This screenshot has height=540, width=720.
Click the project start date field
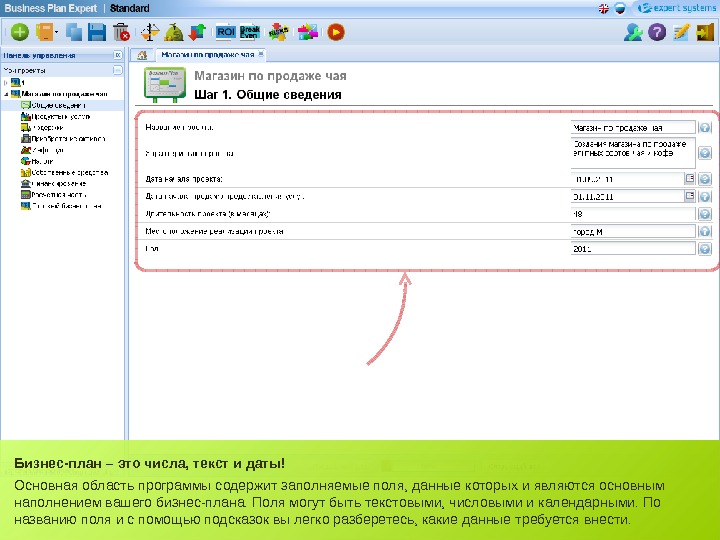627,179
